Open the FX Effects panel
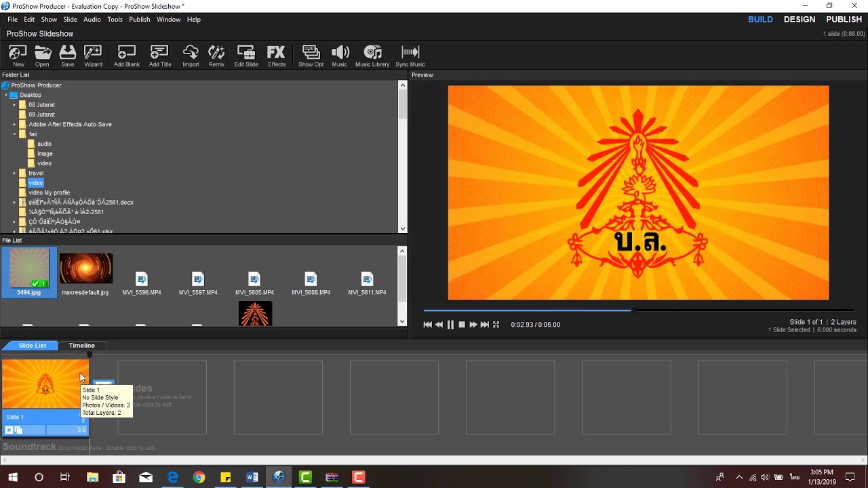Image resolution: width=868 pixels, height=488 pixels. coord(277,56)
